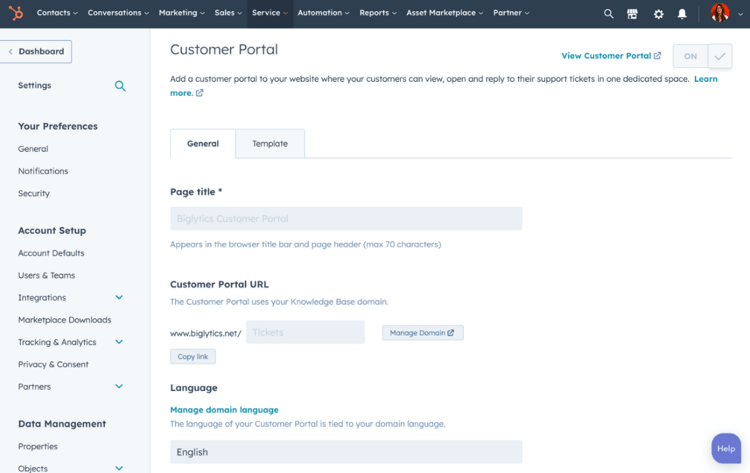This screenshot has width=750, height=473.
Task: Open the Conversations menu
Action: (x=118, y=13)
